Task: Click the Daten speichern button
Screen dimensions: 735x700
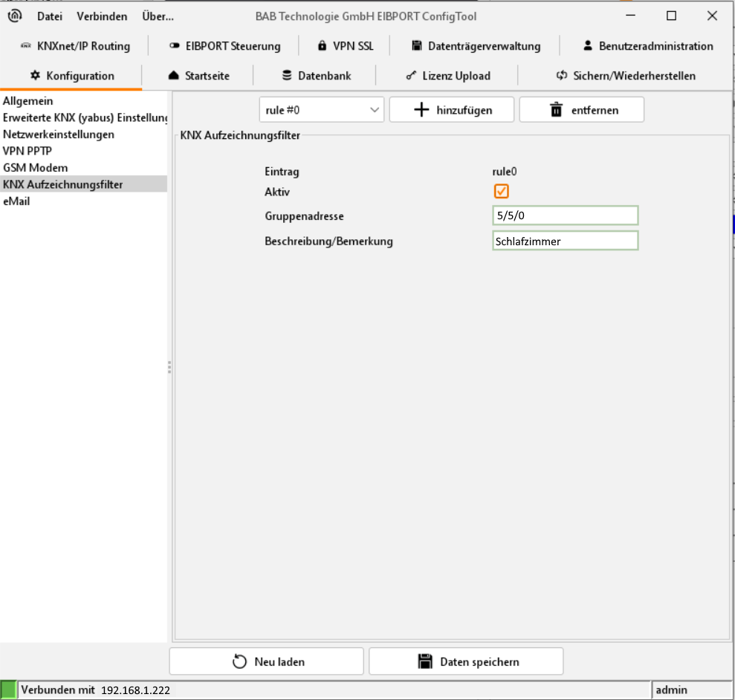Action: (466, 661)
